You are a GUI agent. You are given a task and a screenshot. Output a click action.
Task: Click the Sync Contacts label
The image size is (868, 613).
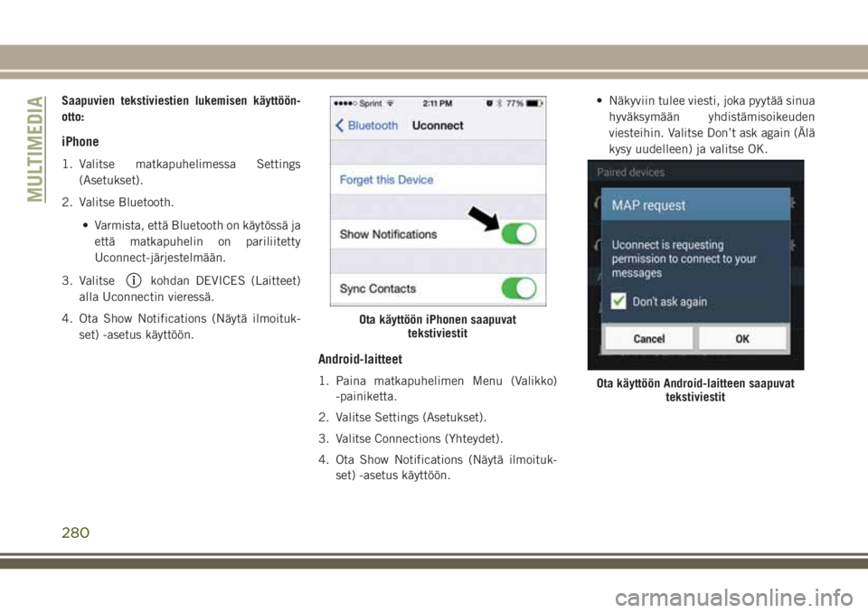[x=378, y=288]
